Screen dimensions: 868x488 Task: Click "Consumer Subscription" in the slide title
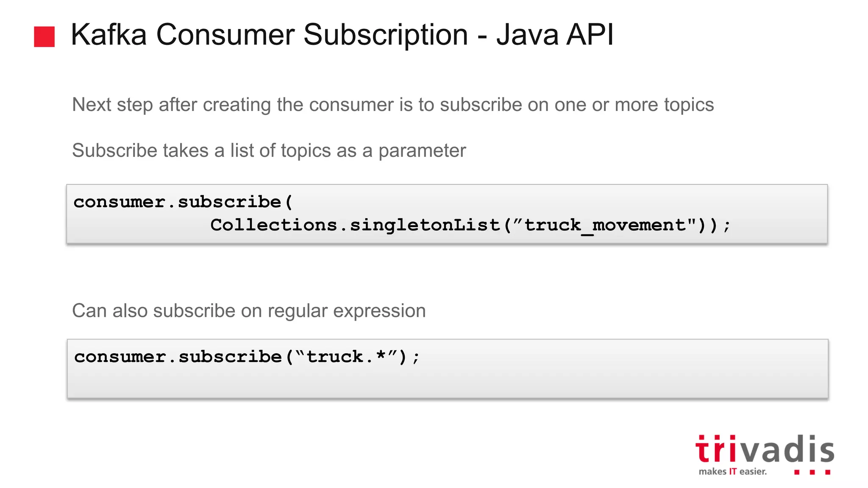click(312, 35)
